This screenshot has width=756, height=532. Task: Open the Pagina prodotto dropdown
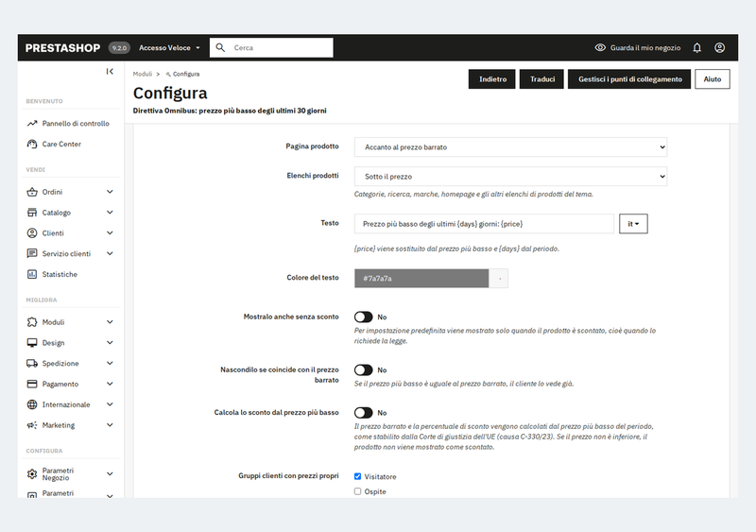pyautogui.click(x=510, y=147)
